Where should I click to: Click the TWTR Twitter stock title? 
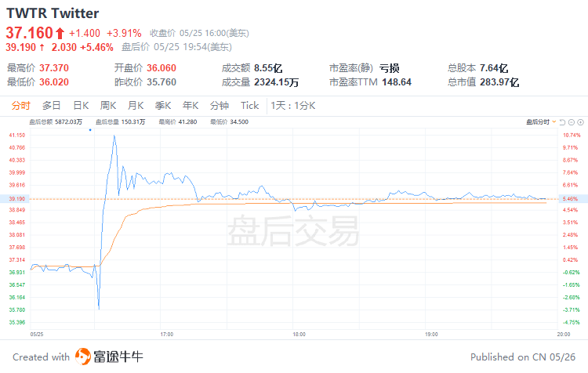click(x=53, y=13)
